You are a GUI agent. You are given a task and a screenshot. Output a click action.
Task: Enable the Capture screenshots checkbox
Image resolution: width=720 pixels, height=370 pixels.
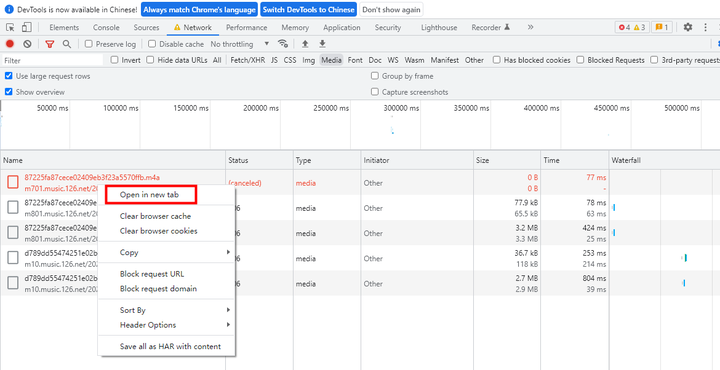click(375, 92)
